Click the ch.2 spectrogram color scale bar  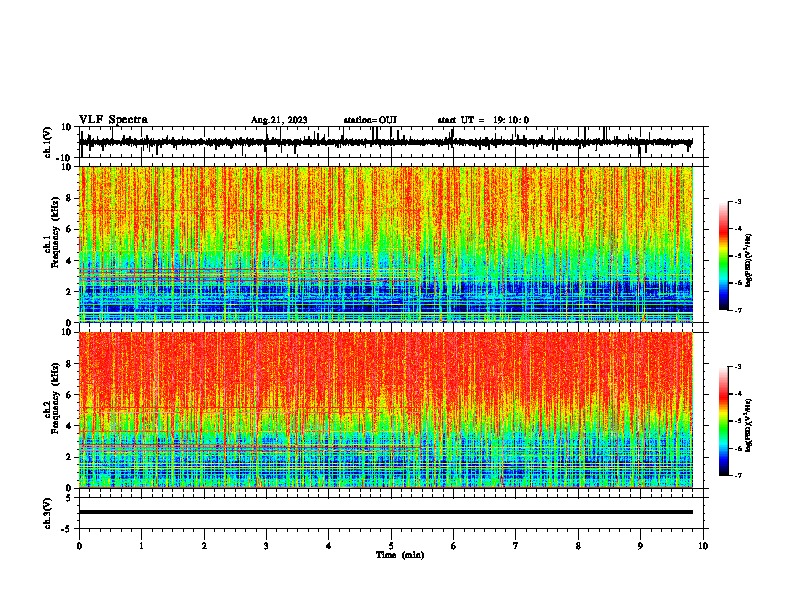[724, 421]
